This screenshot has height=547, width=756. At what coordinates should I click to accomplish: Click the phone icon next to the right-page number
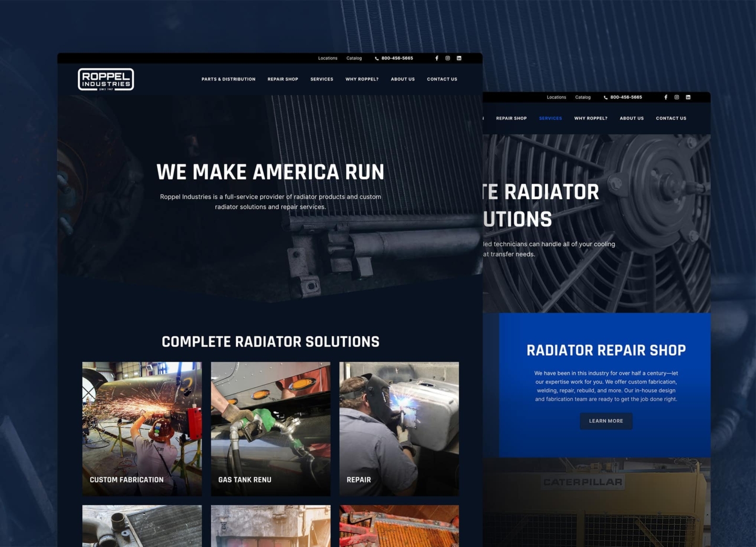click(x=605, y=97)
